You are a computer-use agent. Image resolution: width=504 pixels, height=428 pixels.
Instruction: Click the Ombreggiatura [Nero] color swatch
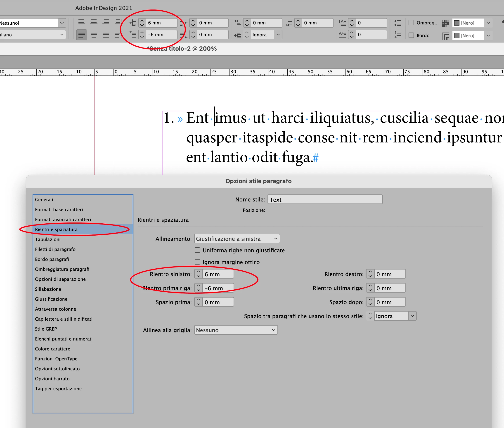point(457,23)
